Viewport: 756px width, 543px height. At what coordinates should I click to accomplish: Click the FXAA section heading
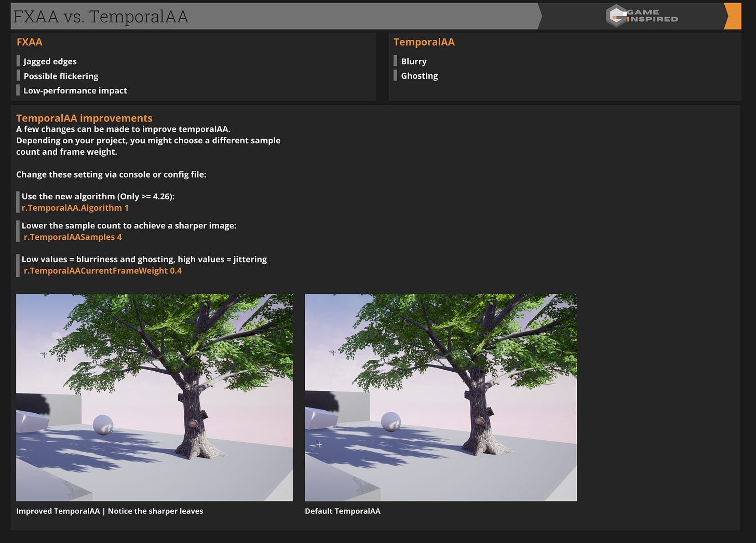coord(30,42)
